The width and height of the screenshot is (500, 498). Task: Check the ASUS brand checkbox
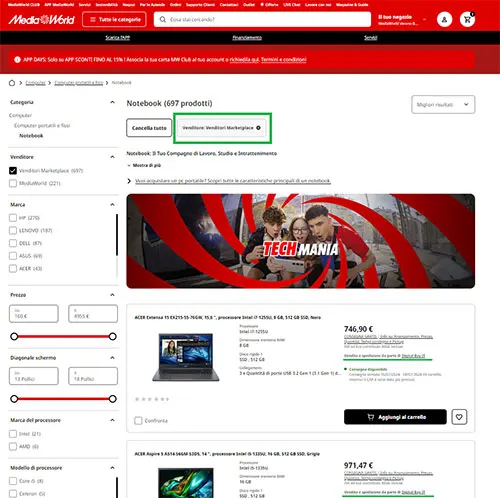tap(13, 256)
